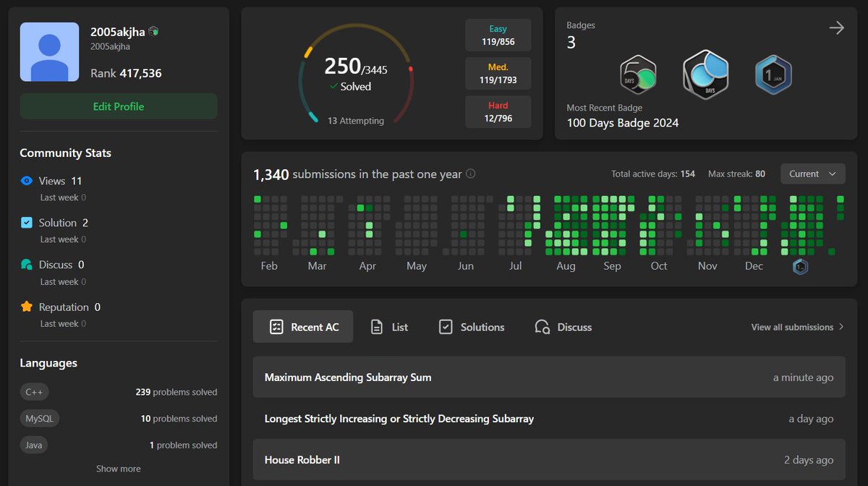This screenshot has width=868, height=486.
Task: Open the Current year dropdown
Action: point(813,174)
